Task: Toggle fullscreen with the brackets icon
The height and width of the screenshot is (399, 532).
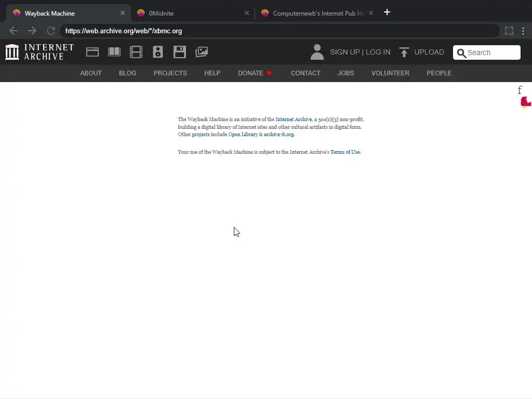Action: (509, 31)
